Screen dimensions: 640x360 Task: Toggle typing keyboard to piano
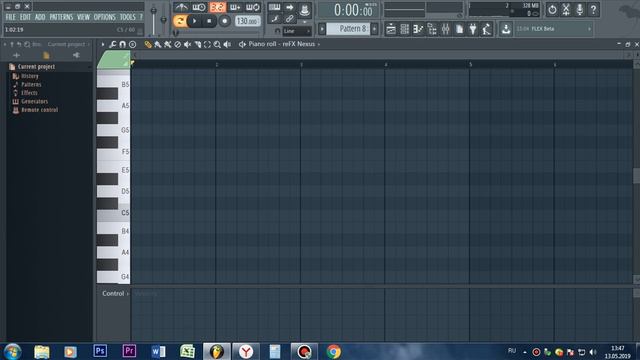pos(274,7)
